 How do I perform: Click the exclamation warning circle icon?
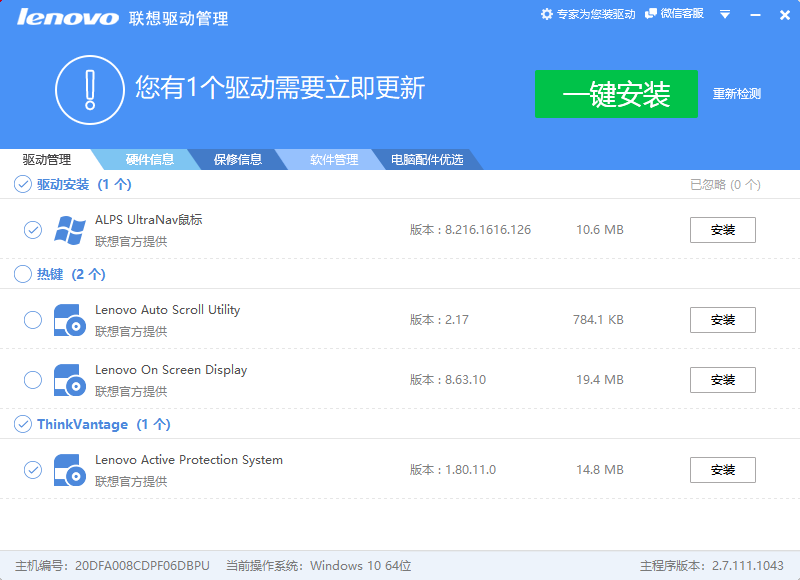[x=90, y=90]
